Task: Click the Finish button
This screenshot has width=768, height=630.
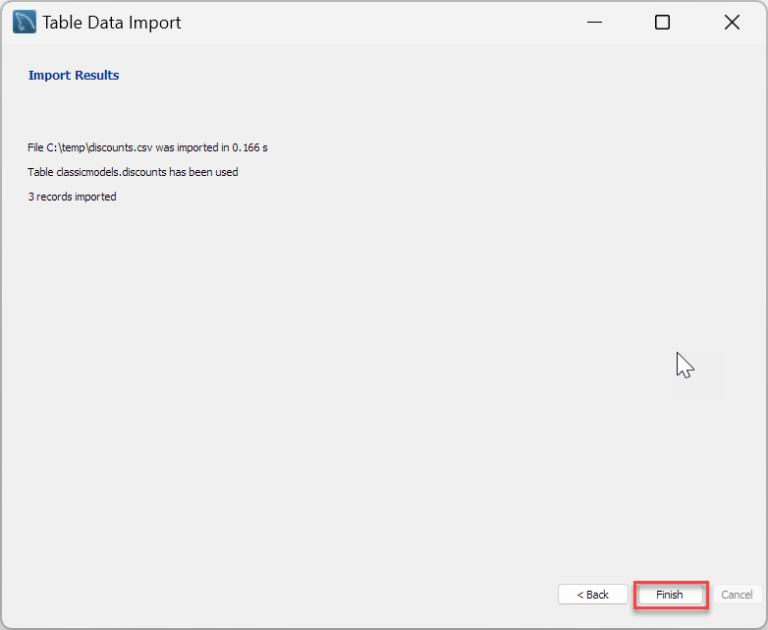Action: tap(669, 595)
